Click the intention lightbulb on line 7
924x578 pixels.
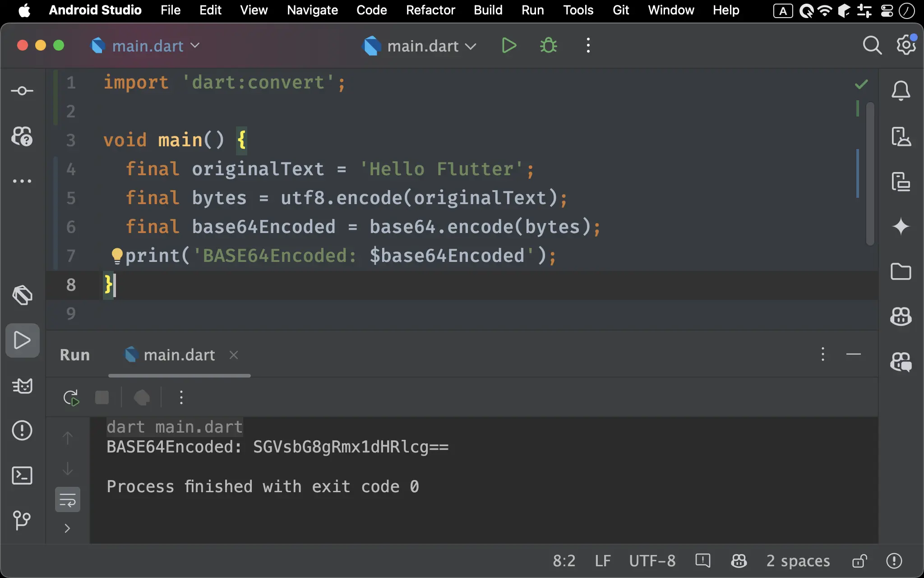117,256
